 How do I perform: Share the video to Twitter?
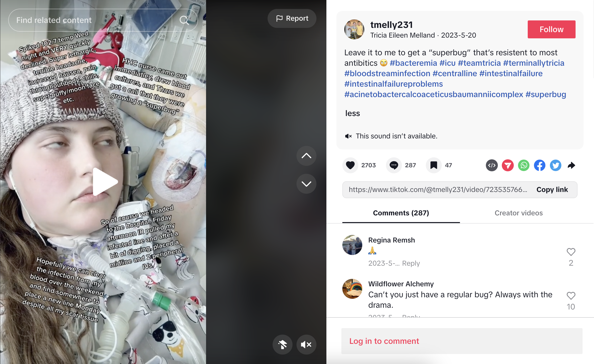point(556,165)
